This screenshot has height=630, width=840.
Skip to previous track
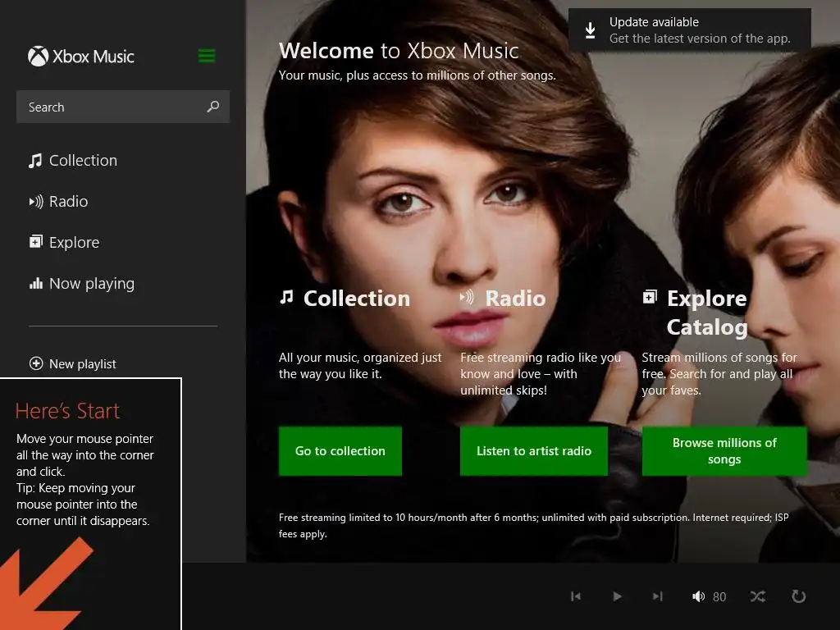point(576,596)
